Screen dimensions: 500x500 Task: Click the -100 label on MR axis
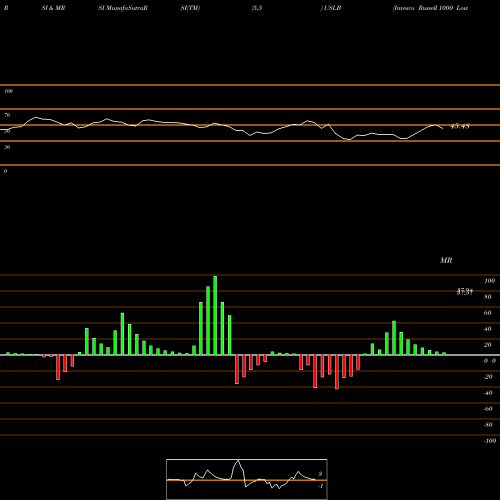coord(490,441)
